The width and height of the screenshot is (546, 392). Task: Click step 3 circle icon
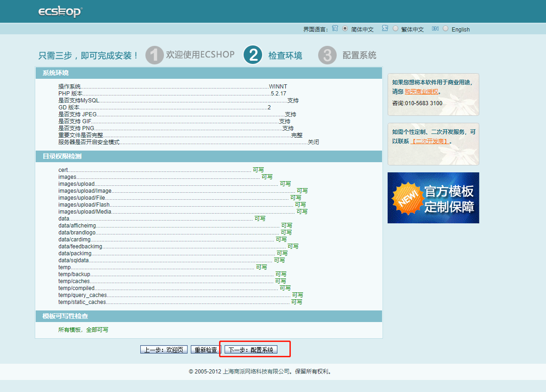(327, 55)
